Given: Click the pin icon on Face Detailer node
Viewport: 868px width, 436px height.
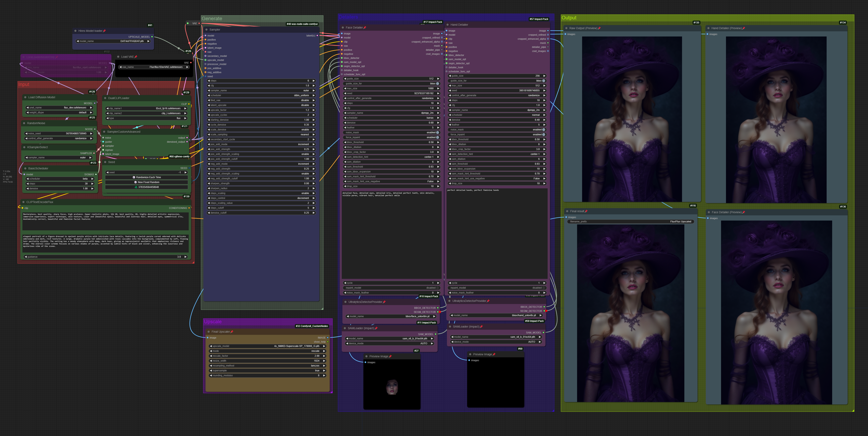Looking at the screenshot, I should [365, 28].
